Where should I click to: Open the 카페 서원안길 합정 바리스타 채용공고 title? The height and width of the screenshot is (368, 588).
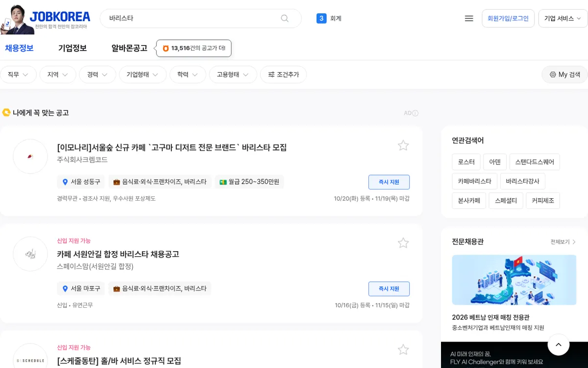[118, 254]
